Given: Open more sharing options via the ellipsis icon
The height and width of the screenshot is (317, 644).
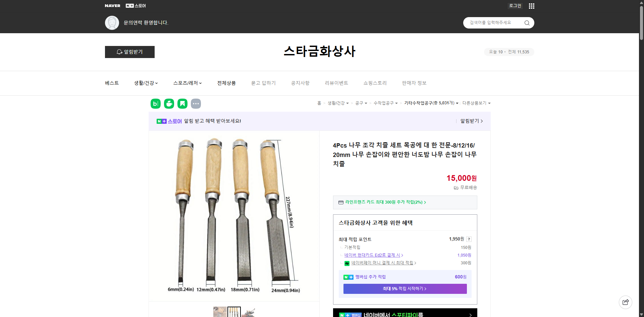Looking at the screenshot, I should tap(196, 104).
